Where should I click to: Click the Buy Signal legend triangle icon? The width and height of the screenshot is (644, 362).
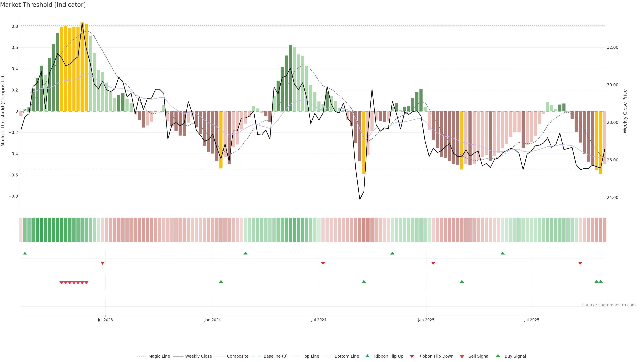tap(498, 356)
